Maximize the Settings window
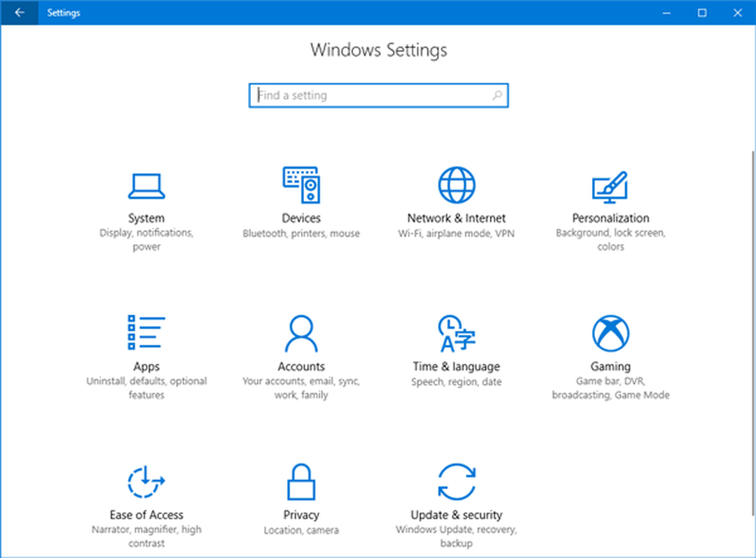This screenshot has height=558, width=756. [702, 12]
